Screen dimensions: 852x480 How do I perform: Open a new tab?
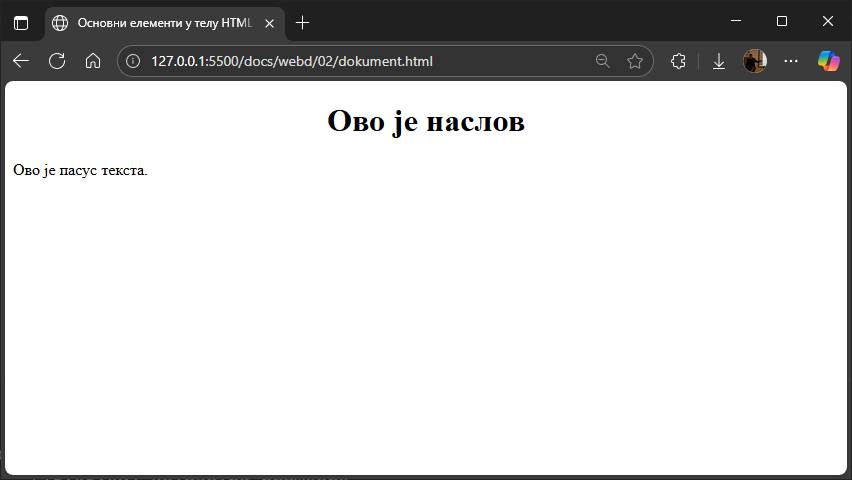(x=303, y=23)
